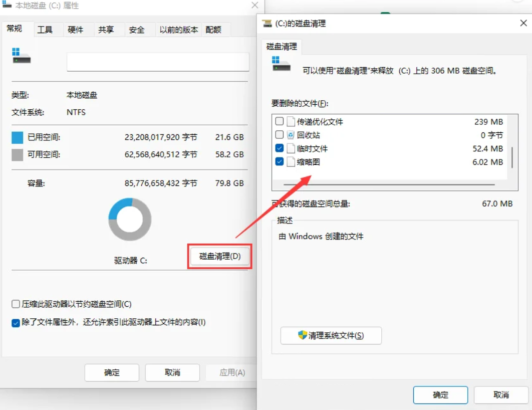Open the 共享 tab

[x=106, y=30]
